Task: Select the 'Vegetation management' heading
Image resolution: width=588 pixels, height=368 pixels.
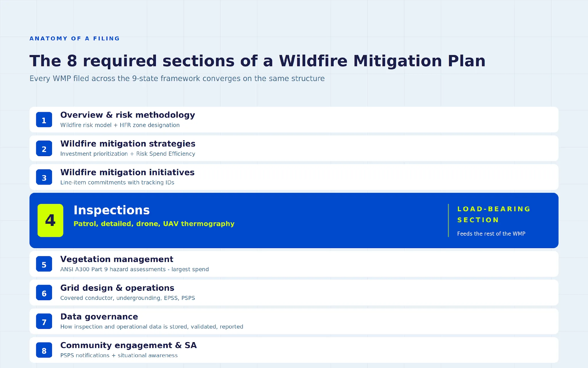Action: (117, 259)
